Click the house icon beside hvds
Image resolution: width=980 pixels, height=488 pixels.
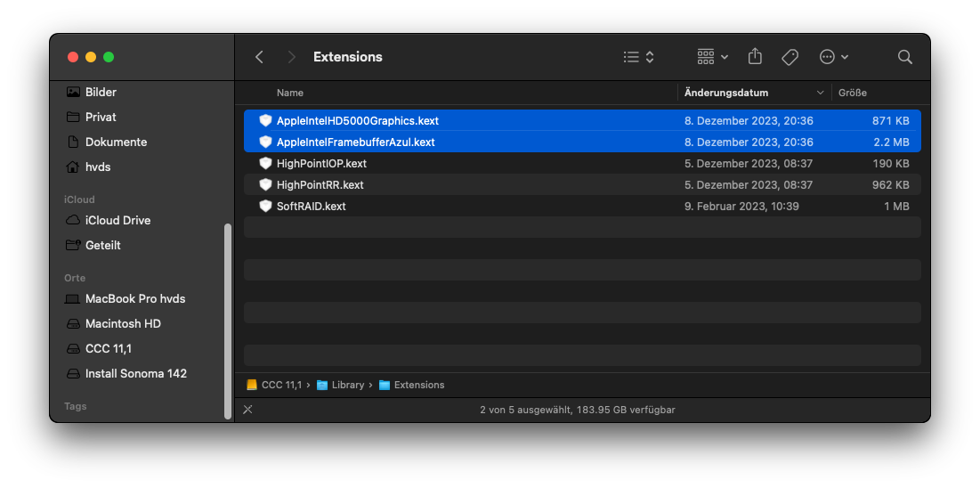[73, 167]
